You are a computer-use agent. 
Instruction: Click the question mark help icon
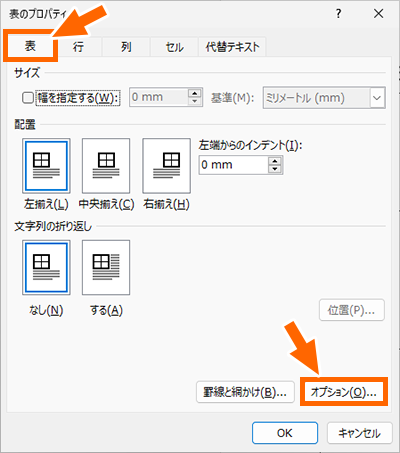click(x=338, y=14)
